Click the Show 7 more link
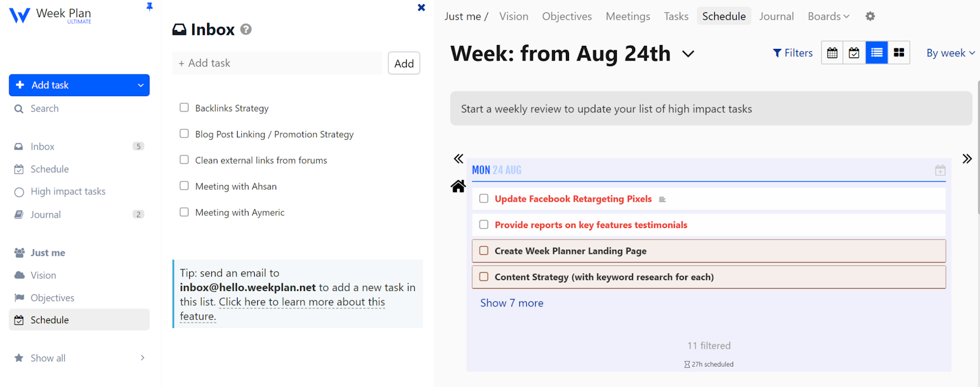Viewport: 980px width, 387px height. tap(511, 303)
